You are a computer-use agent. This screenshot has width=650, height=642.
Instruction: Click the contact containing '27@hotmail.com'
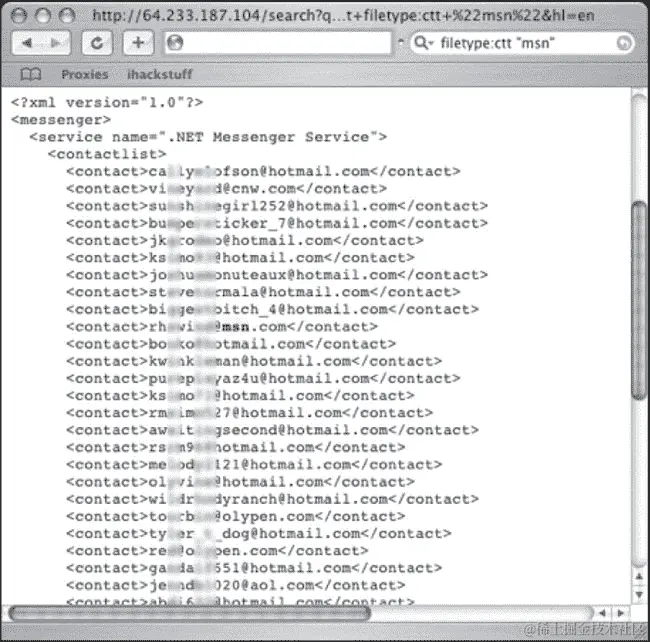click(x=250, y=413)
